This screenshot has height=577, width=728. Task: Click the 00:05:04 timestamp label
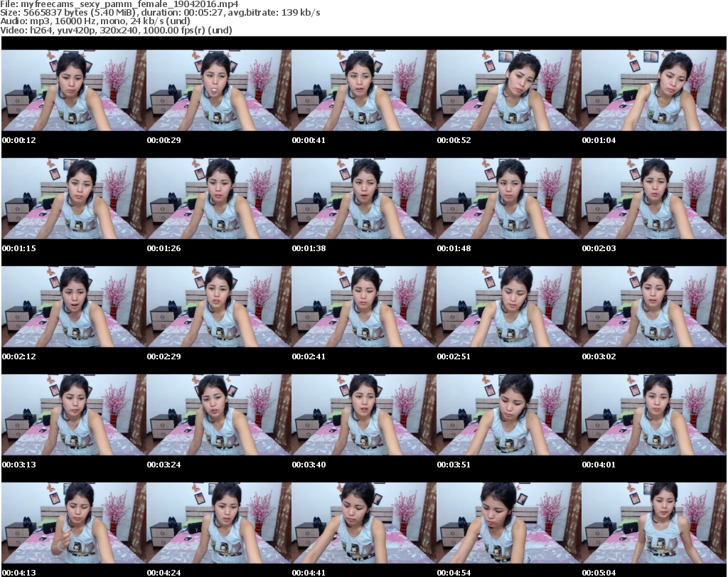click(x=599, y=573)
